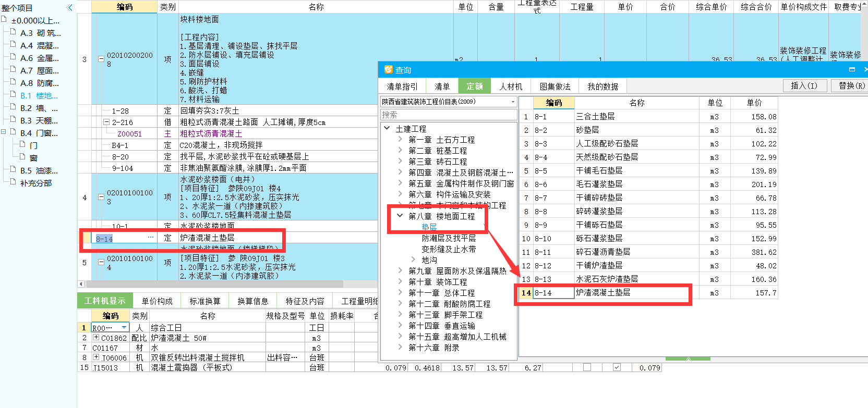The height and width of the screenshot is (408, 868).
Task: Collapse the 整个项目 side panel with double-arrow icon
Action: point(69,7)
